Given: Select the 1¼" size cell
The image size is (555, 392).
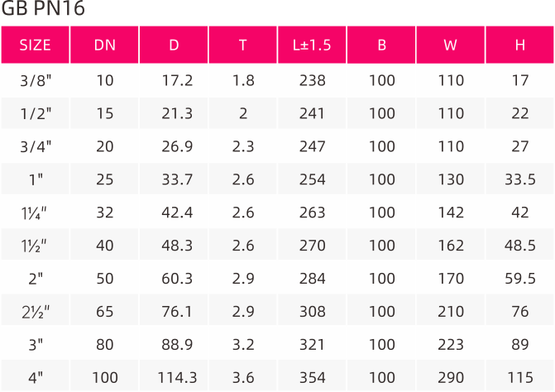Looking at the screenshot, I should pos(34,213).
